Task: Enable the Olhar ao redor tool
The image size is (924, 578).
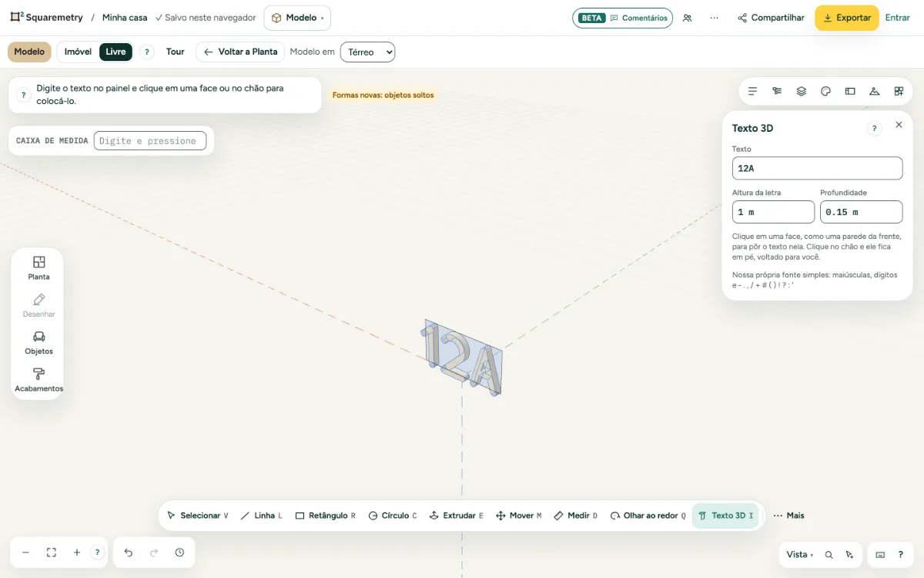Action: coord(648,516)
